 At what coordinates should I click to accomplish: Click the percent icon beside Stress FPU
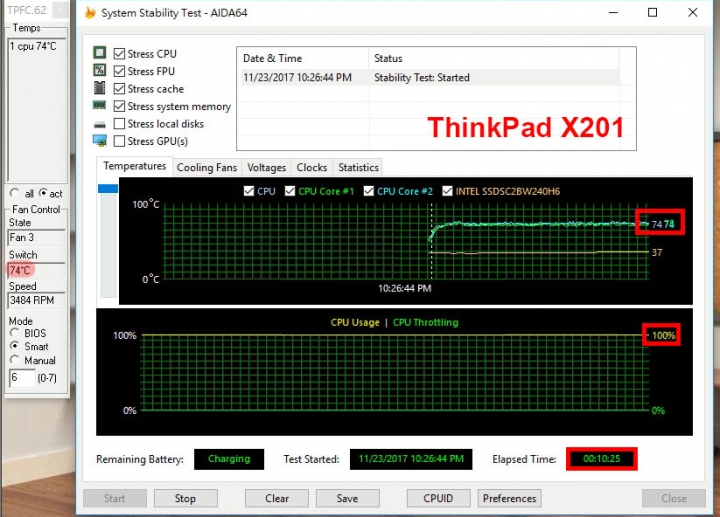pyautogui.click(x=100, y=70)
